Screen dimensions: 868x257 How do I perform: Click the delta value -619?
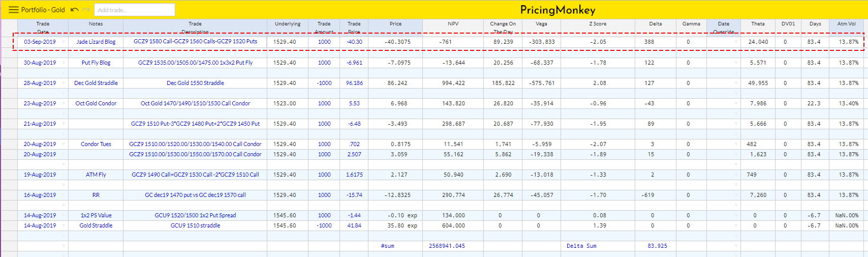647,195
